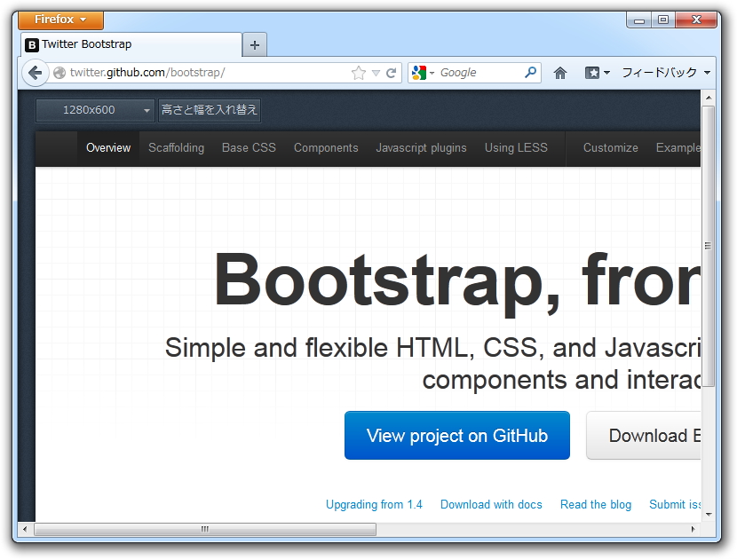
Task: Go back with the browser back arrow
Action: pyautogui.click(x=36, y=73)
